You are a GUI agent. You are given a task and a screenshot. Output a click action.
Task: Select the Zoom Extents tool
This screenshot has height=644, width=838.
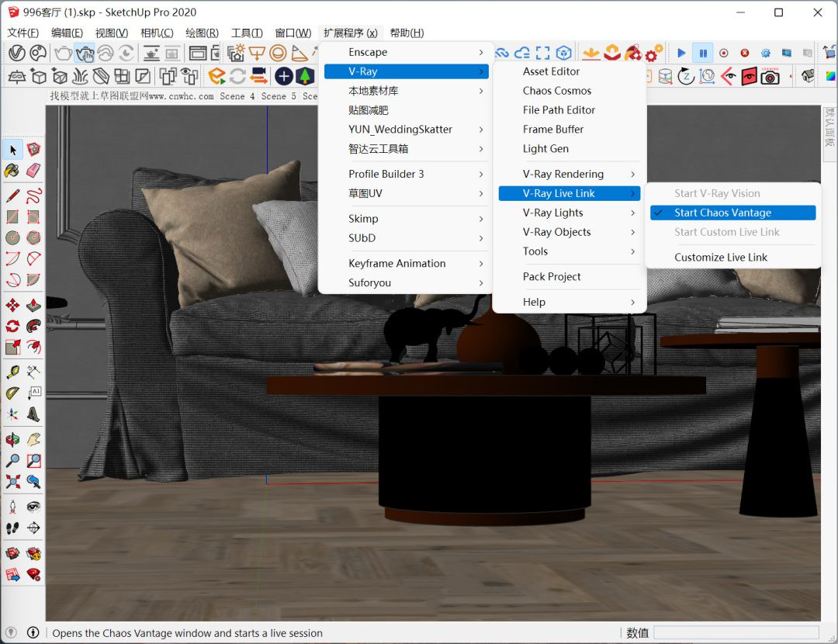point(12,482)
